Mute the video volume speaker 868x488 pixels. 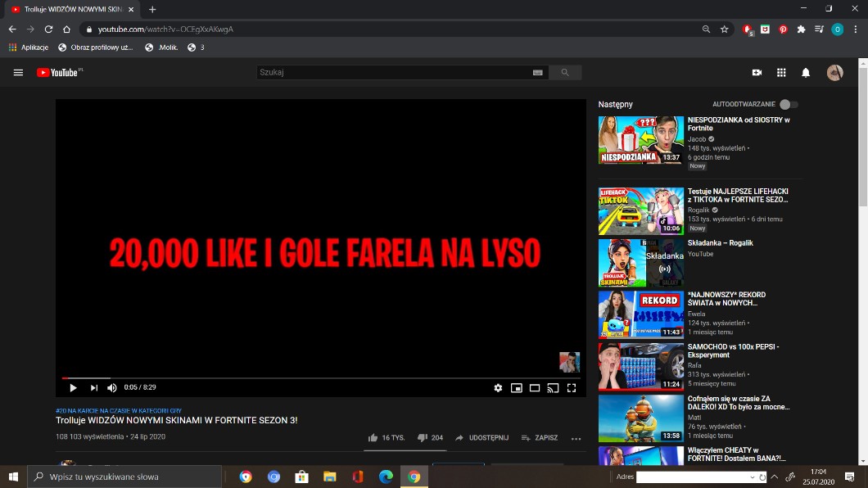coord(112,388)
